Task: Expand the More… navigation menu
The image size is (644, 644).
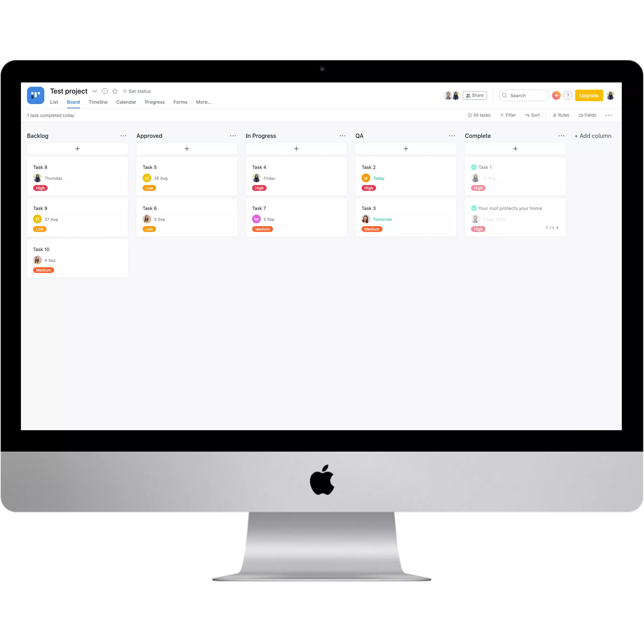Action: (204, 102)
